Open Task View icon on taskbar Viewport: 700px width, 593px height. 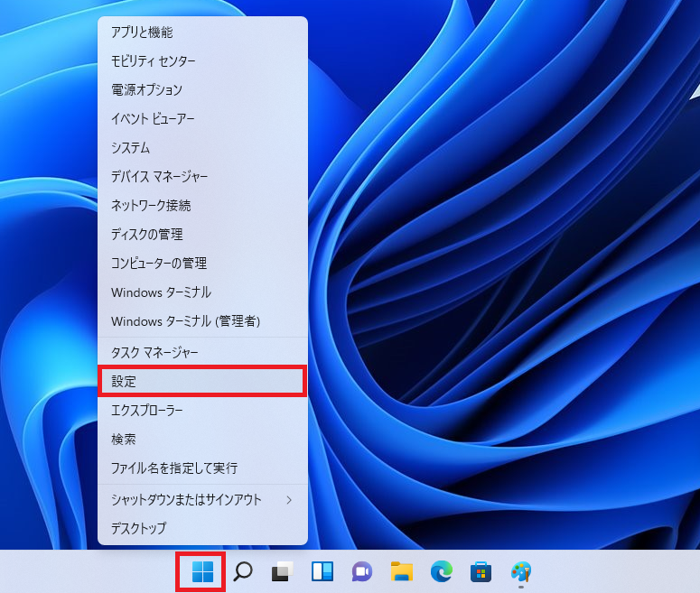tap(282, 571)
